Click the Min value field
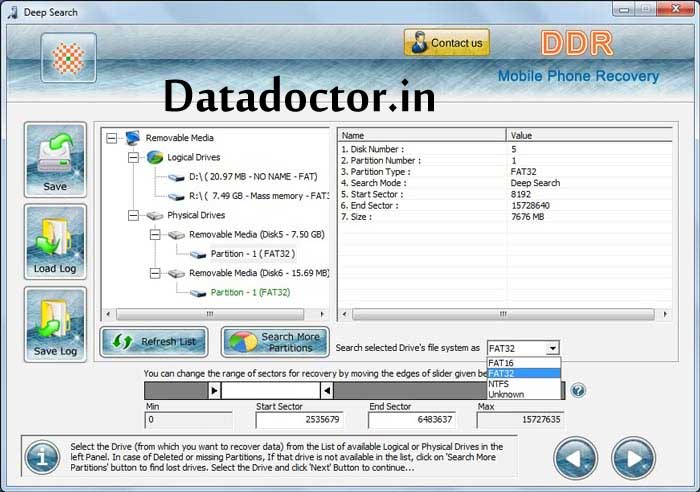700x492 pixels. 188,420
